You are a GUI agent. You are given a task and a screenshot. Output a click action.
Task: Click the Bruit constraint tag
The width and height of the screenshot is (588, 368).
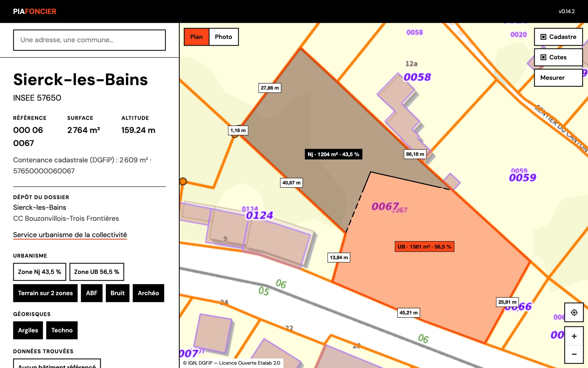tap(118, 293)
